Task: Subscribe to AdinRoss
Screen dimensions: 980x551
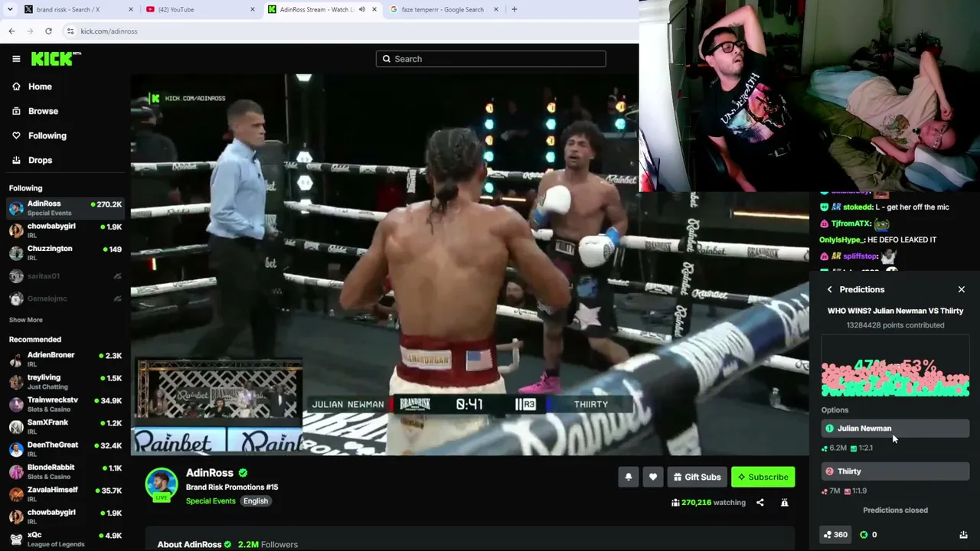Action: pos(763,477)
